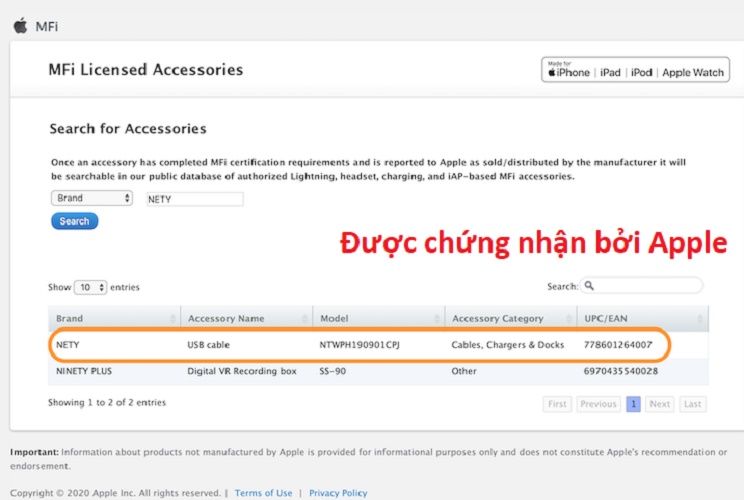Click the Previous pagination button
Image resolution: width=744 pixels, height=500 pixels.
click(x=598, y=404)
